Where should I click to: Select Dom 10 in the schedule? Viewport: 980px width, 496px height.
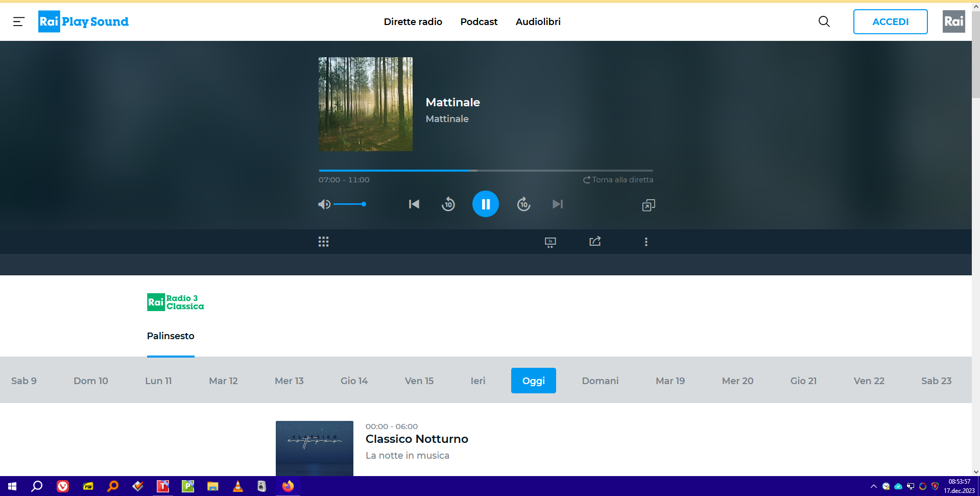91,381
